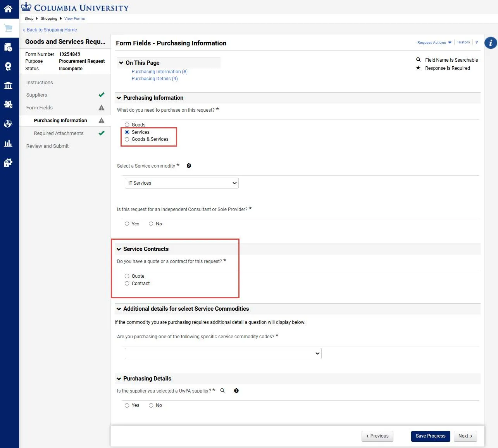Click green checkmark beside Suppliers
The height and width of the screenshot is (448, 498).
[x=102, y=95]
